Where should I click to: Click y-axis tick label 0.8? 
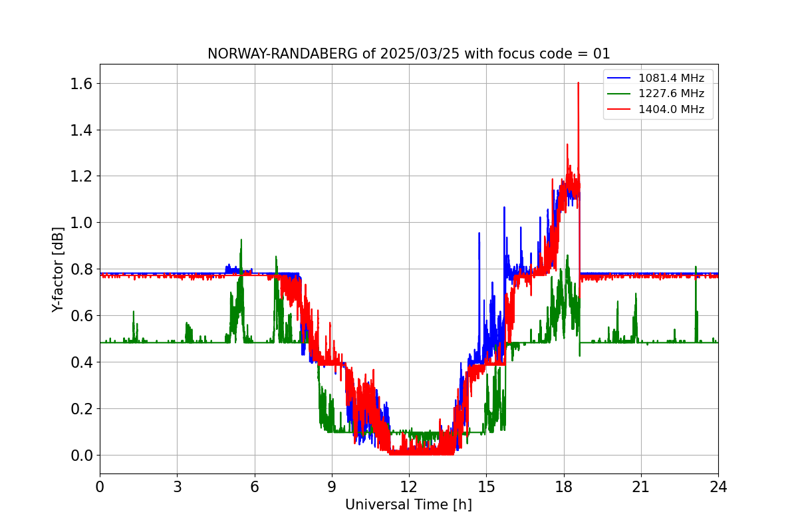click(82, 269)
